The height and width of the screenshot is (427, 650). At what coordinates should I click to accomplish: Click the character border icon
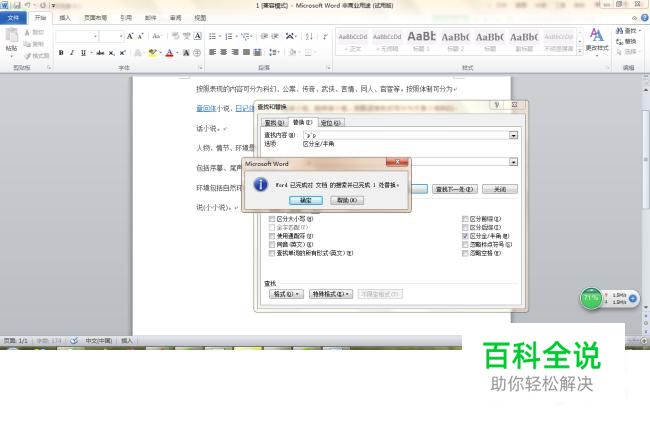[x=198, y=36]
